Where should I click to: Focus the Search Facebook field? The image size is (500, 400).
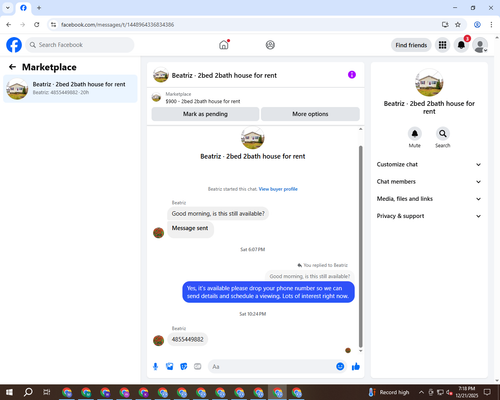(80, 45)
